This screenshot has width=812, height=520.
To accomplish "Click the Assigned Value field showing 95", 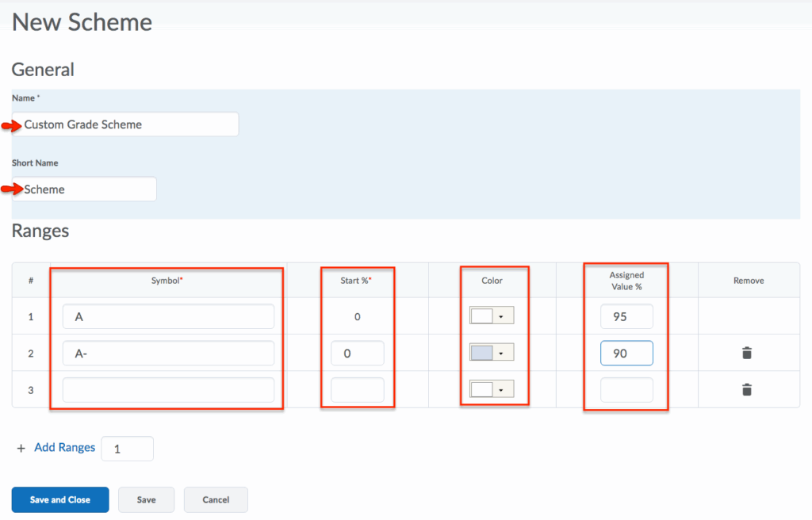I will click(x=626, y=316).
